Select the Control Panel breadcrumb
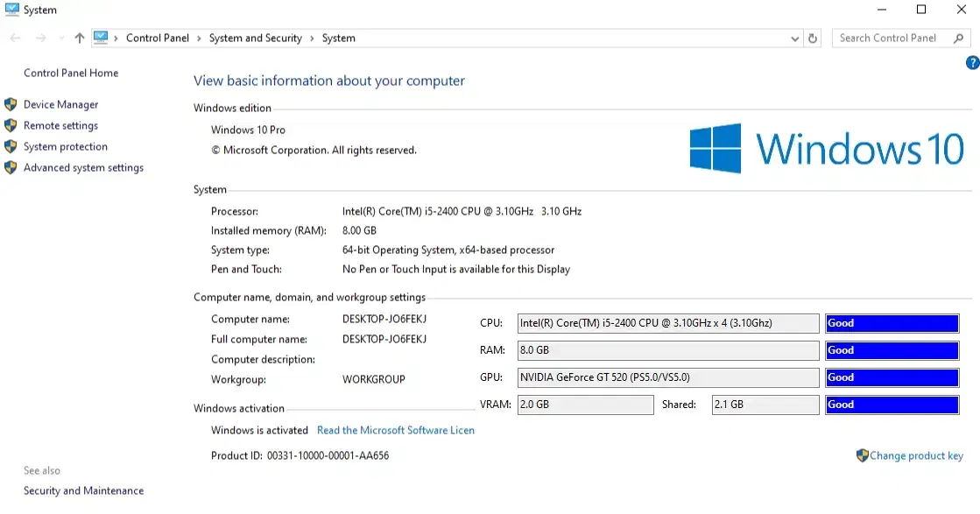 [157, 39]
